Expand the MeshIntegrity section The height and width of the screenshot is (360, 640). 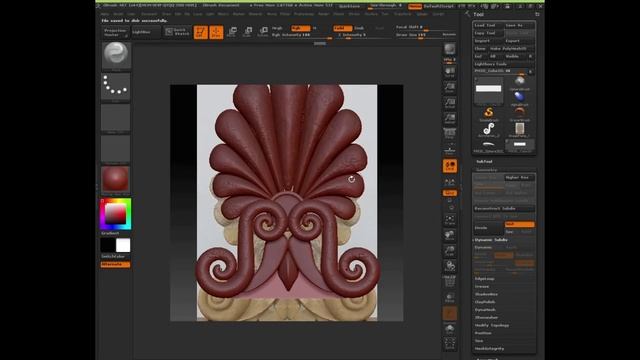489,349
